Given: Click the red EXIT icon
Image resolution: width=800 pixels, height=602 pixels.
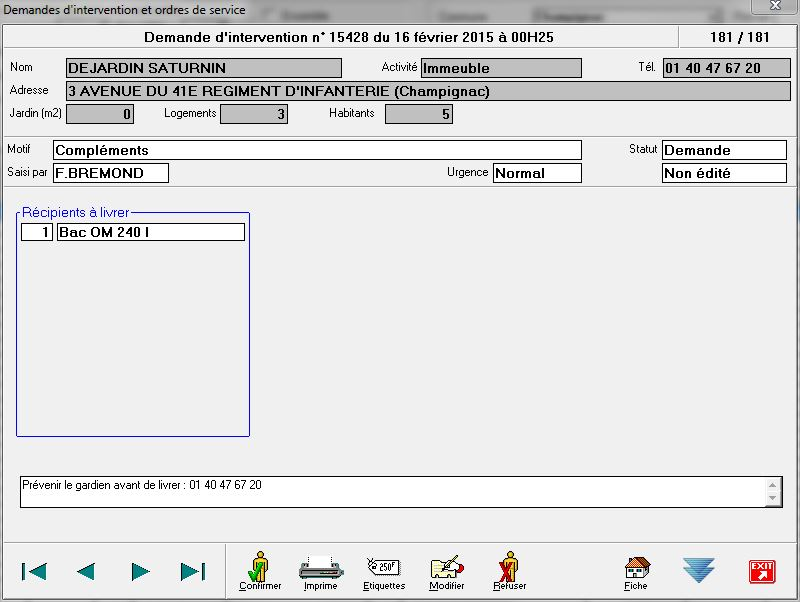Looking at the screenshot, I should [762, 571].
